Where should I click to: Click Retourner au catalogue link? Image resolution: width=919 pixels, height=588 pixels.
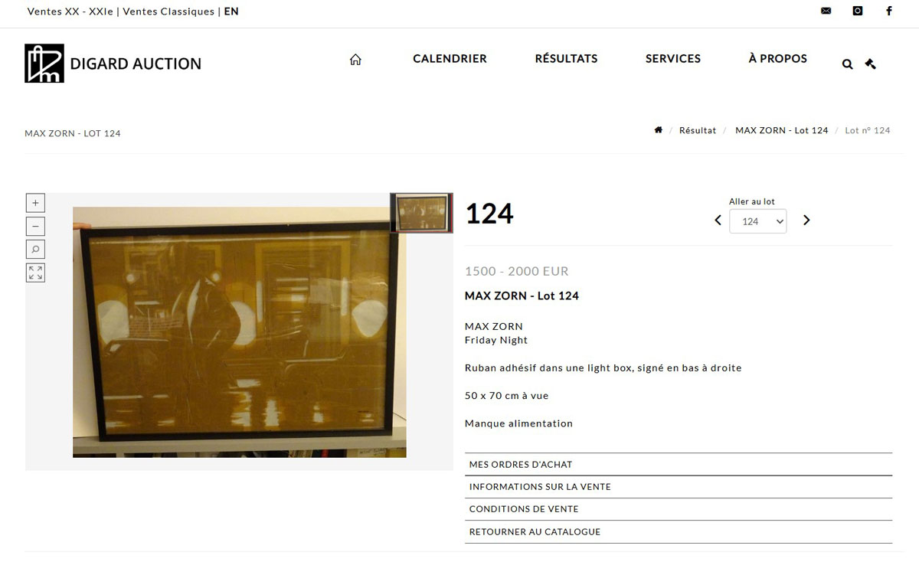click(x=679, y=532)
